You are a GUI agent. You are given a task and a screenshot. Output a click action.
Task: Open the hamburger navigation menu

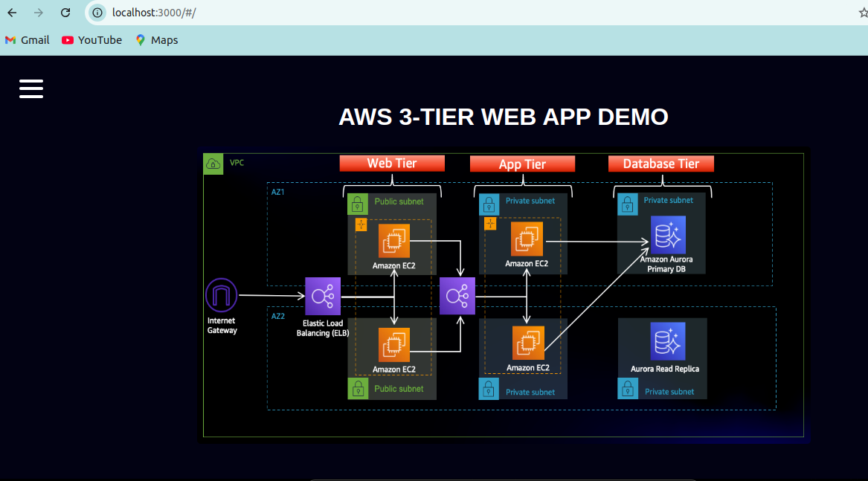pyautogui.click(x=30, y=88)
